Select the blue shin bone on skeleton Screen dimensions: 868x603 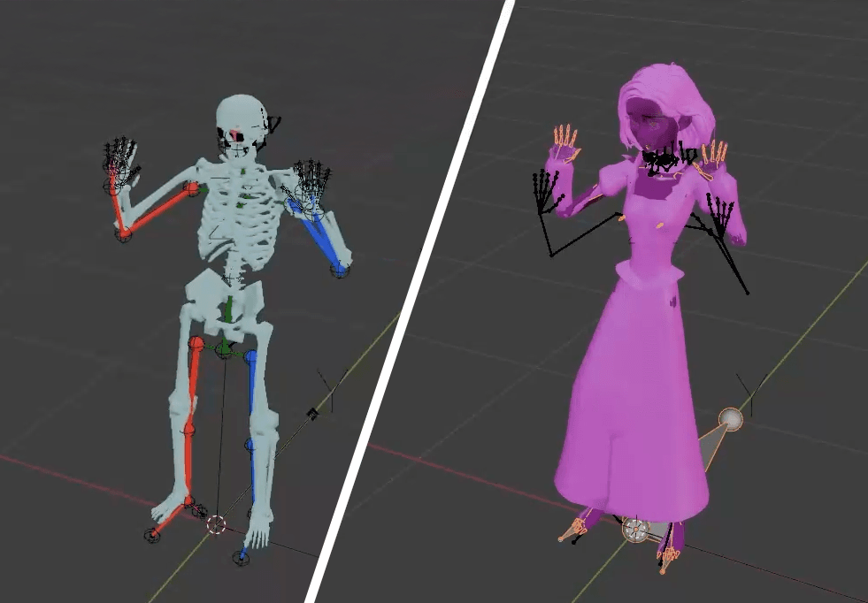[253, 475]
